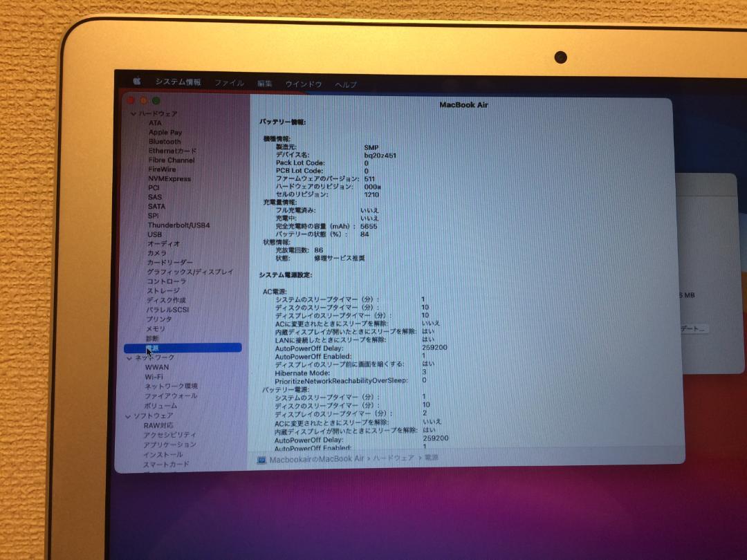Click the MacBook Air window title
The height and width of the screenshot is (560, 747).
point(463,105)
